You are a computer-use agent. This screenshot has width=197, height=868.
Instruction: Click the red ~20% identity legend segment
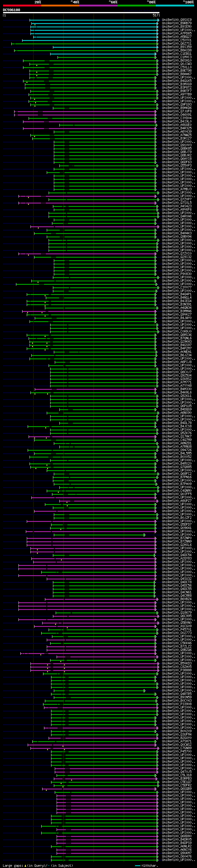coord(22,6)
